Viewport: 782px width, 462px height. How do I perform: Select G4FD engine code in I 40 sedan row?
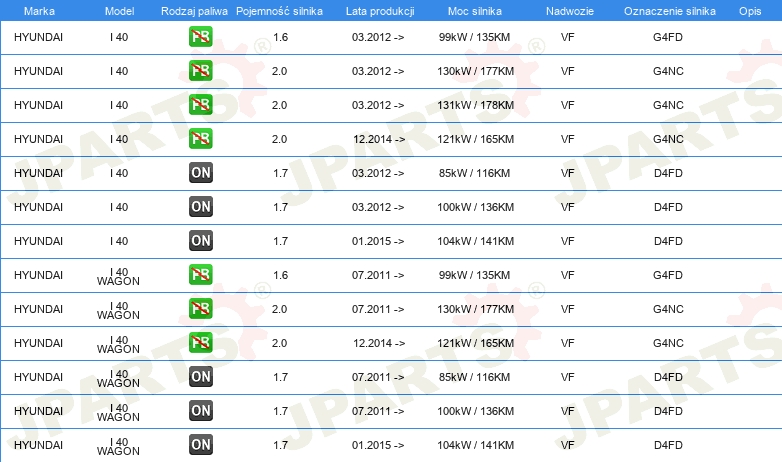(668, 37)
